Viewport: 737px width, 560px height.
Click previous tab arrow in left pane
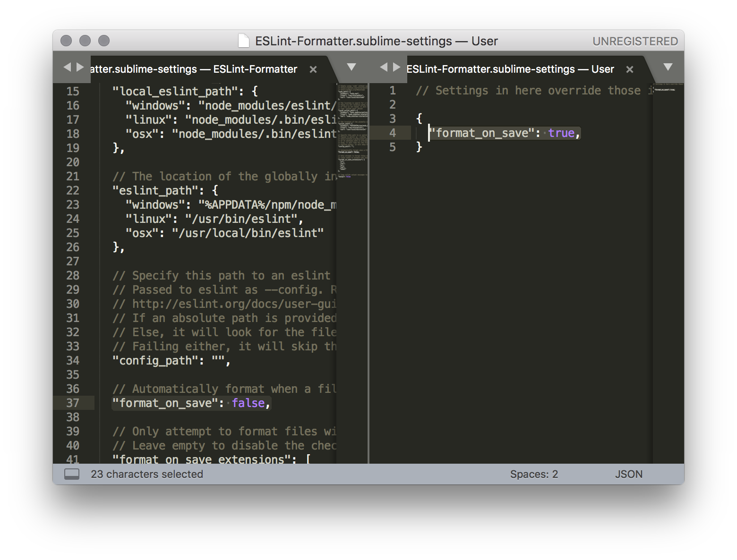click(x=67, y=68)
